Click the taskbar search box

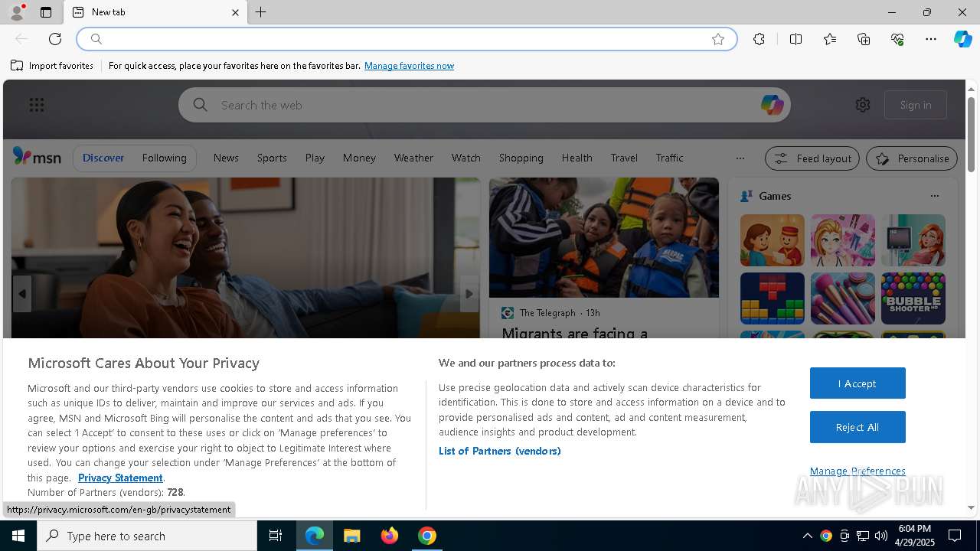[147, 536]
